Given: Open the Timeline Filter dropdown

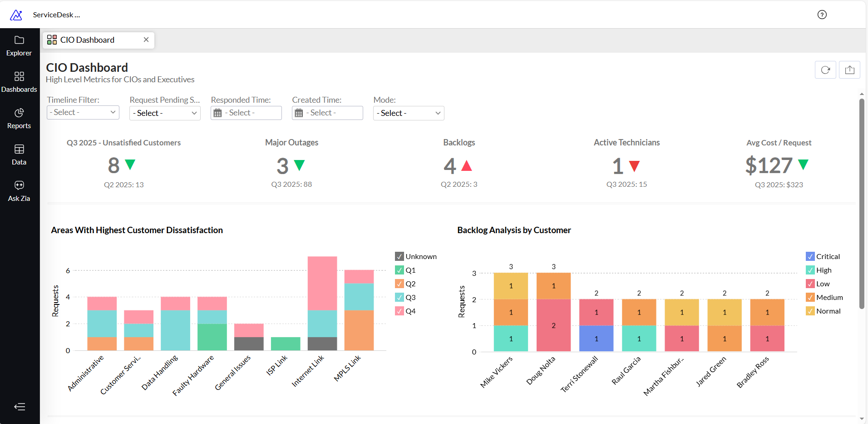Looking at the screenshot, I should (83, 112).
